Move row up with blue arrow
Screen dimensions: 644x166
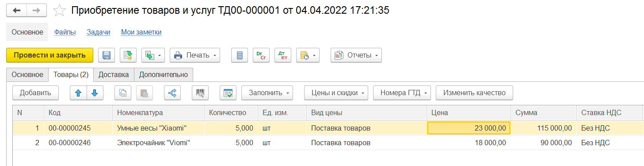pyautogui.click(x=79, y=93)
